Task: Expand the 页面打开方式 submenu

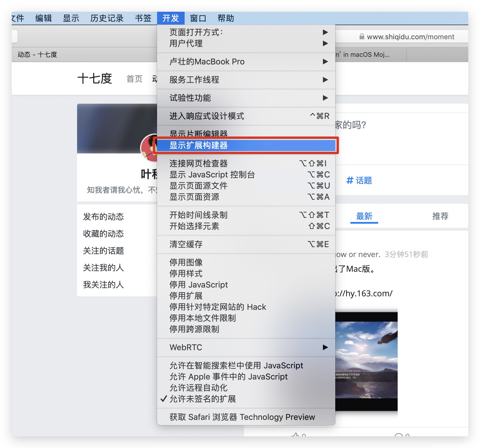Action: (246, 32)
